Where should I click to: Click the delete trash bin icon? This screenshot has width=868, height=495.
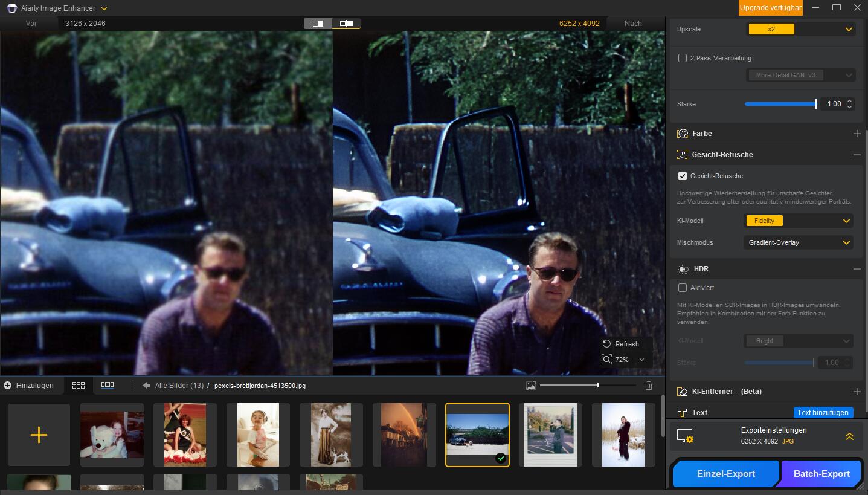649,386
